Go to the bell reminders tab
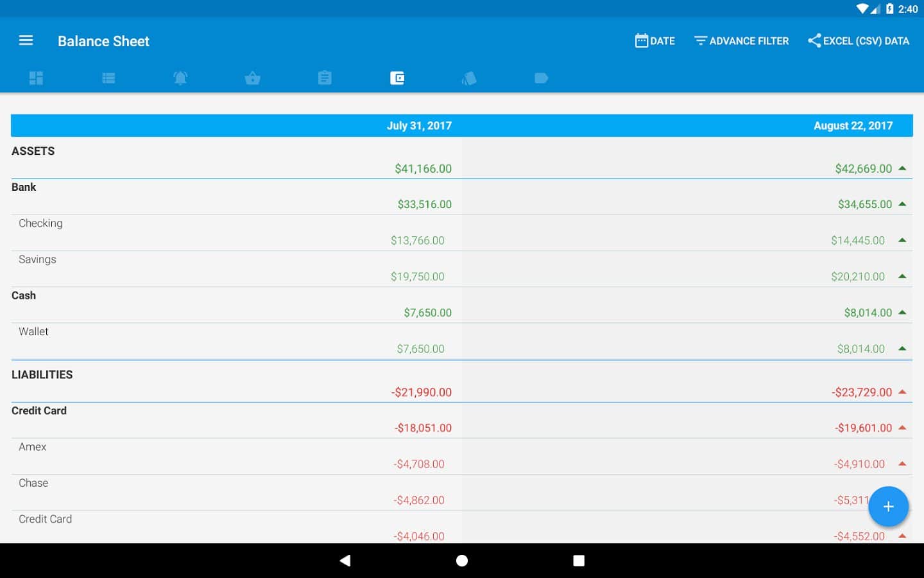924x578 pixels. 180,78
